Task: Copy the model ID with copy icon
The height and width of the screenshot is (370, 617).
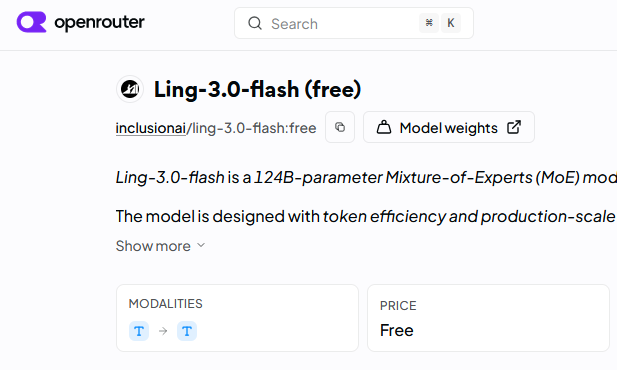Action: [x=340, y=127]
